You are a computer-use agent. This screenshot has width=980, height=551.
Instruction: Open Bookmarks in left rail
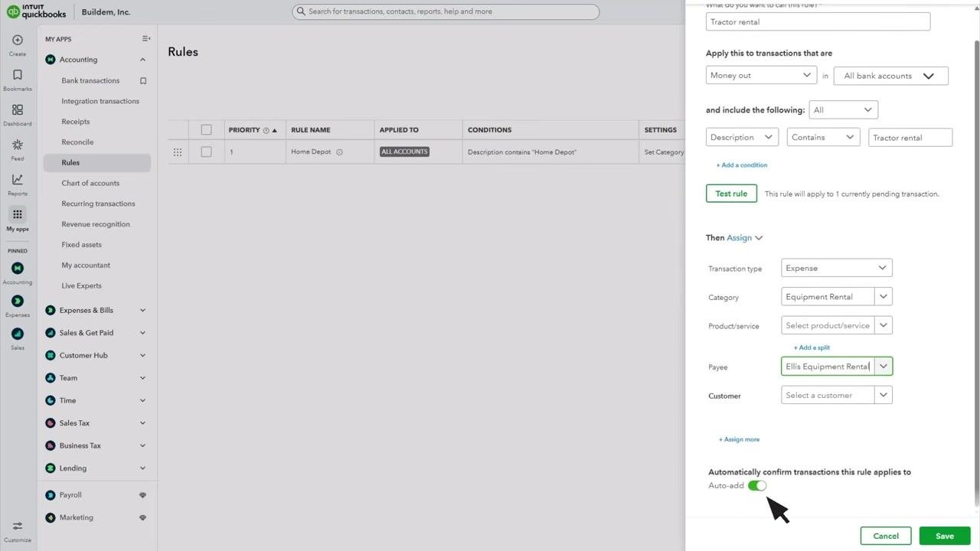coord(18,75)
